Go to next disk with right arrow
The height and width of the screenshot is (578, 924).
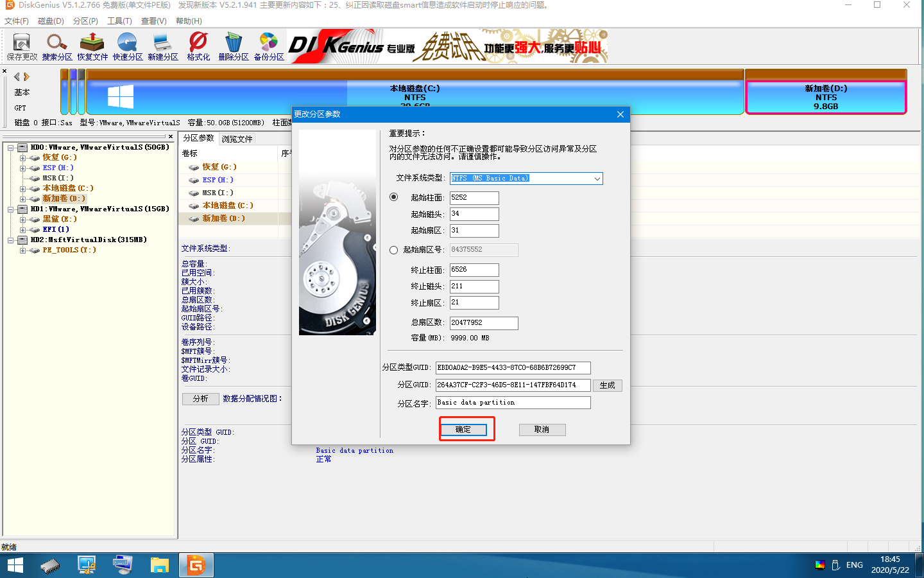[x=26, y=76]
